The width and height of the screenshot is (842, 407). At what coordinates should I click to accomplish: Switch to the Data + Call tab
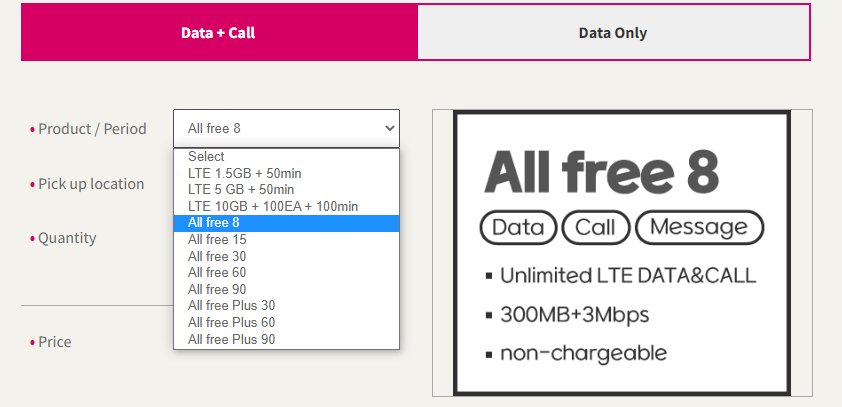218,33
